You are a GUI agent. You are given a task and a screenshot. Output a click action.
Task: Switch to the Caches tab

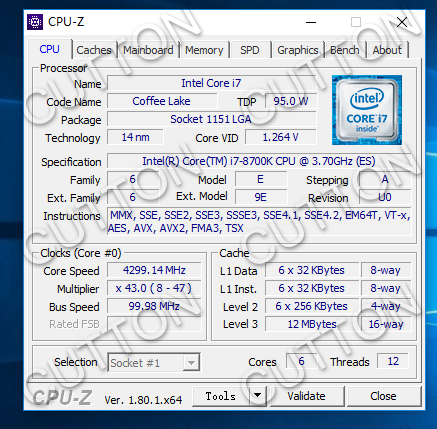[x=94, y=50]
